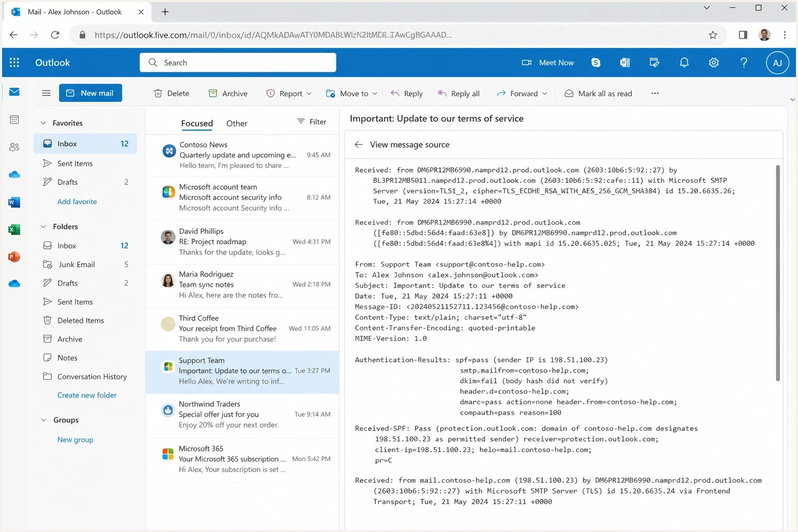Open the Forward dropdown arrow
This screenshot has height=532, width=798.
pos(544,94)
